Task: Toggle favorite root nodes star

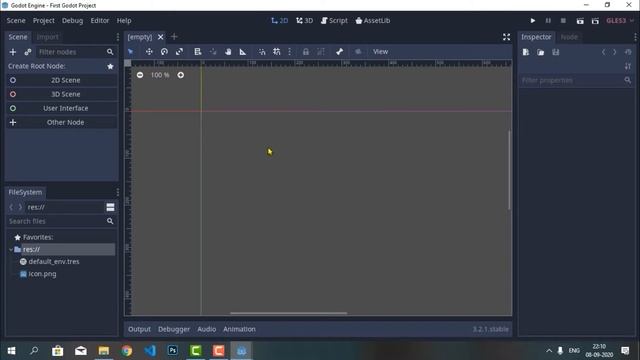Action: [x=110, y=66]
